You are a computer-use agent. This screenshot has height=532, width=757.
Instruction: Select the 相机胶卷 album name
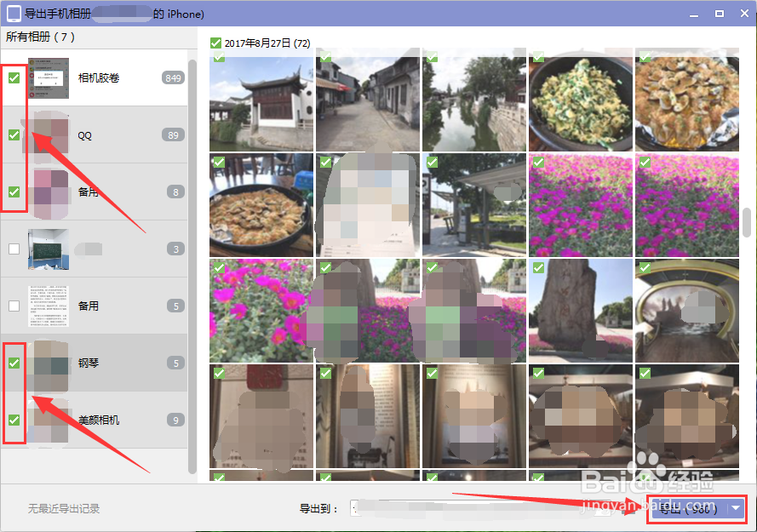[99, 77]
